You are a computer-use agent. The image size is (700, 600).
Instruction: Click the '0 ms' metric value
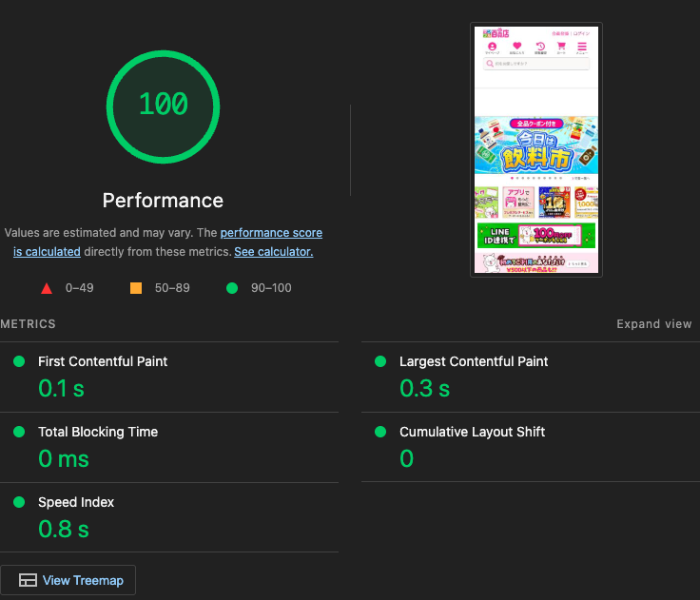pos(64,458)
